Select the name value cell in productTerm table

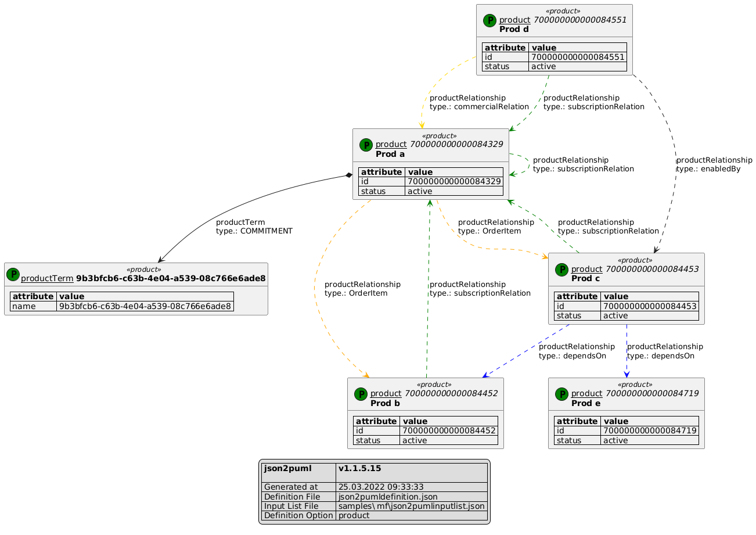(x=145, y=306)
